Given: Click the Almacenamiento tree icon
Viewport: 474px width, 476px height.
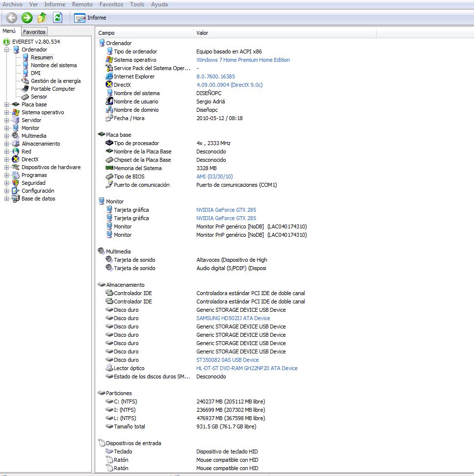Looking at the screenshot, I should pyautogui.click(x=16, y=144).
